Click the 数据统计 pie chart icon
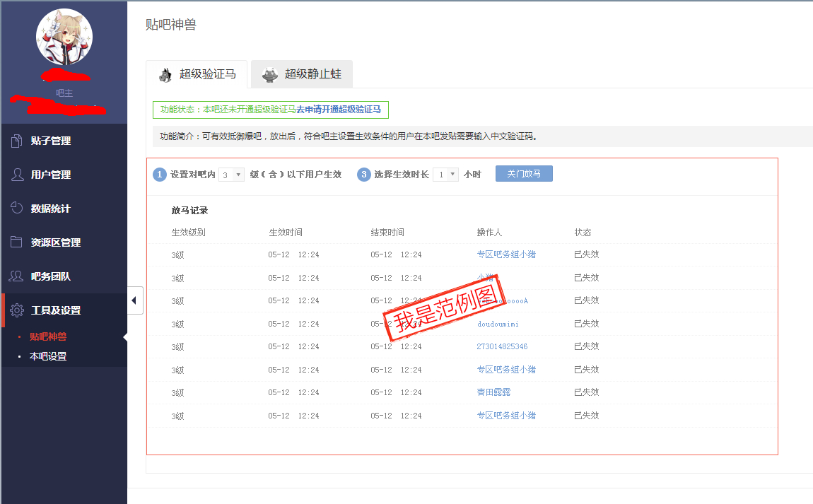Screen dimensions: 813x504 click(x=16, y=208)
